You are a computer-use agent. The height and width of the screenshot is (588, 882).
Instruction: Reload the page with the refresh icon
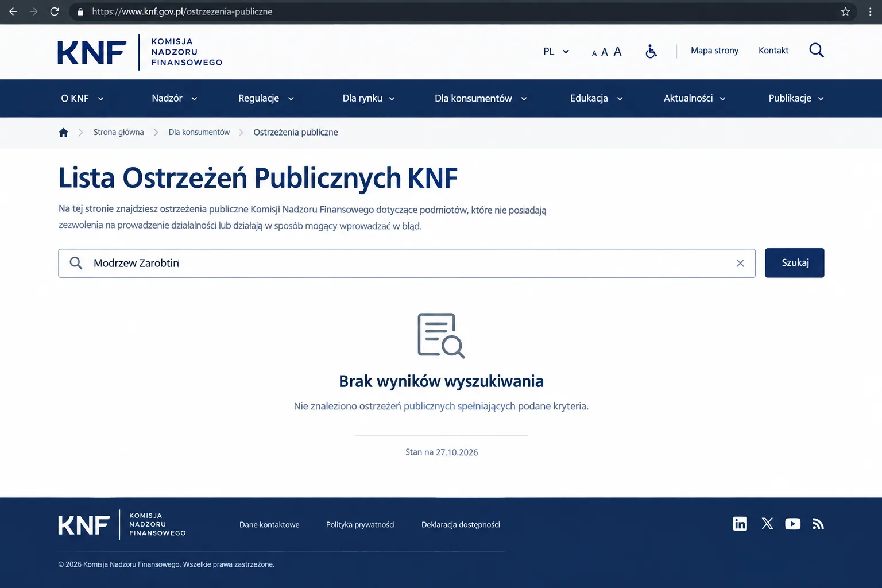(x=55, y=11)
